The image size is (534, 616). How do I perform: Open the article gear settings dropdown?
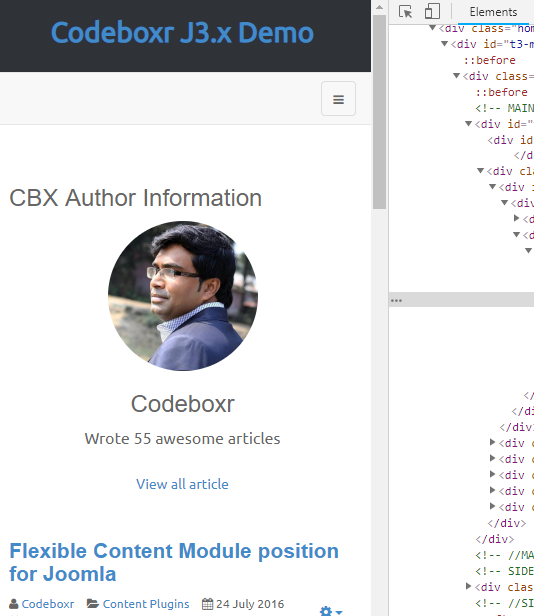[331, 611]
